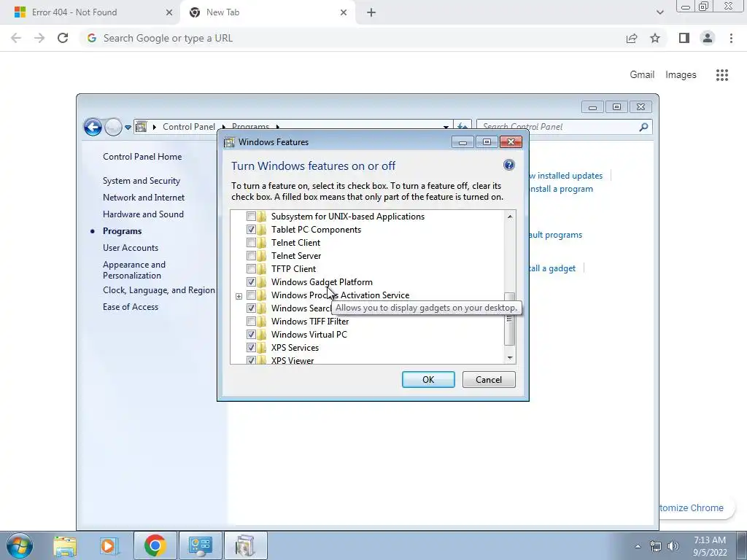Screen dimensions: 747x560
Task: Open the Control Panel taskbar icon
Action: click(x=200, y=546)
